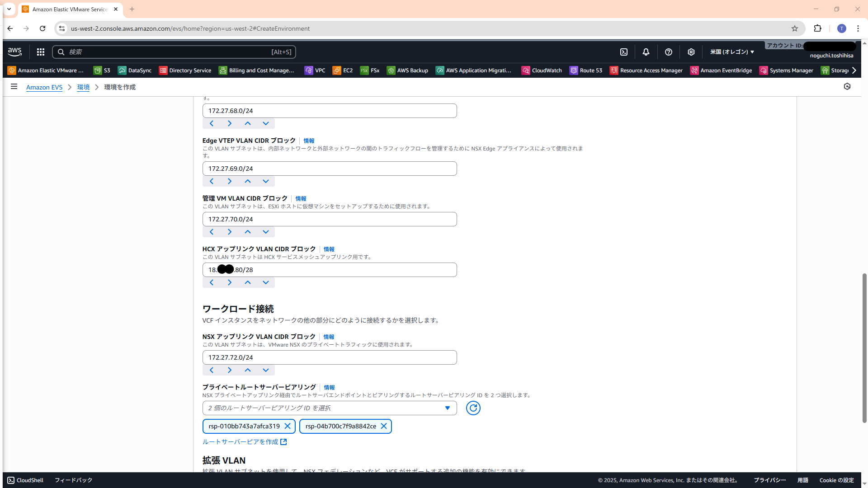This screenshot has height=488, width=868.
Task: Remove the rsp-04b700c7f9a8842ce peering tag
Action: pos(384,426)
